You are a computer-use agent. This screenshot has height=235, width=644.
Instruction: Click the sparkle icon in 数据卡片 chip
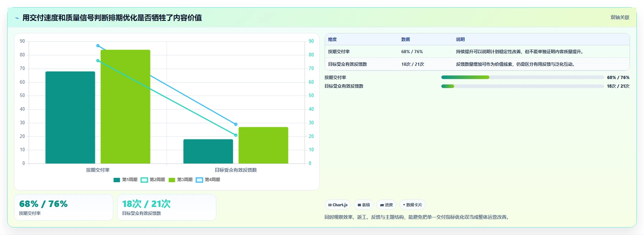(404, 205)
